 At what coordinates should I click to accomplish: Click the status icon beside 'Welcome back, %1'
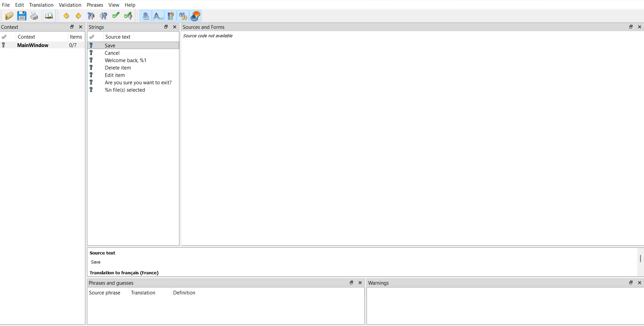click(91, 60)
